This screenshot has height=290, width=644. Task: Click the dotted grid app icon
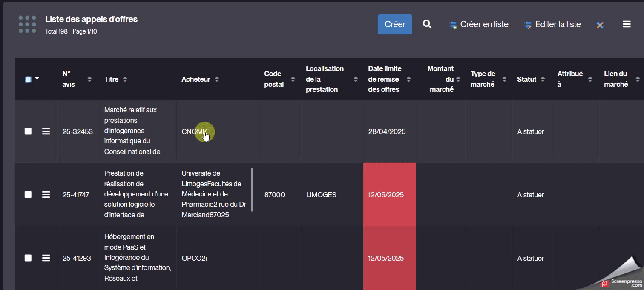(x=27, y=24)
